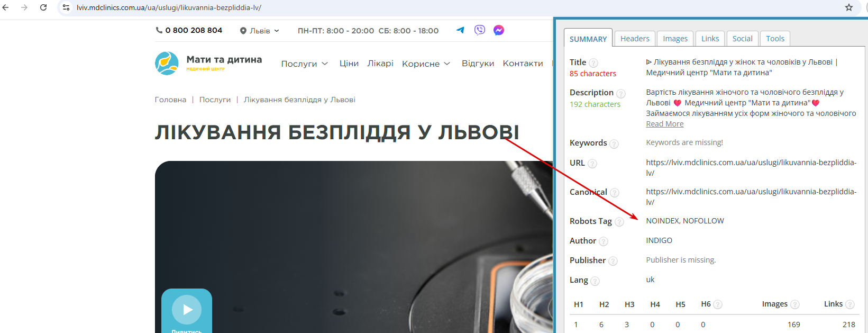Switch to the Images tab
The width and height of the screenshot is (868, 333).
click(x=675, y=39)
